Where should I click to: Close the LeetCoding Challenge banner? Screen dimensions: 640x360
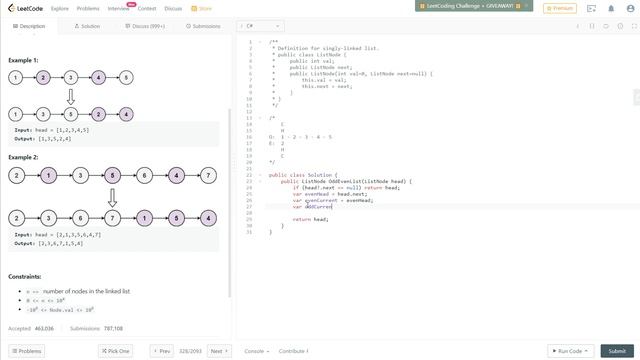(527, 6)
